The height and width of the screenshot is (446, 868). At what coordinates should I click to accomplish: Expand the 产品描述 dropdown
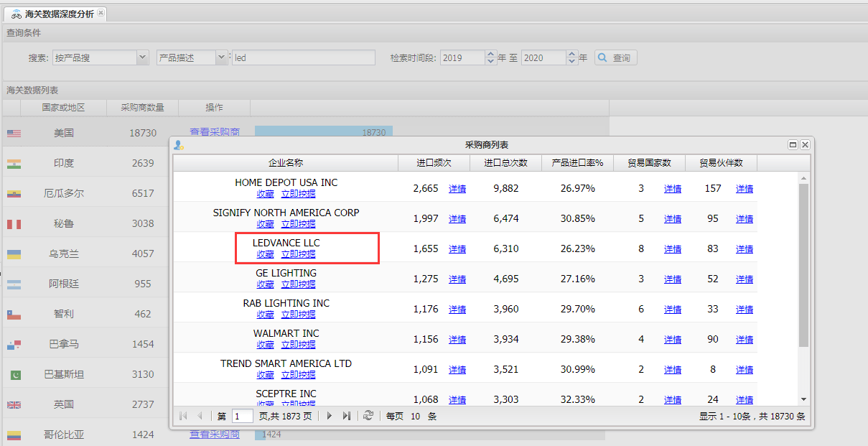pyautogui.click(x=221, y=57)
